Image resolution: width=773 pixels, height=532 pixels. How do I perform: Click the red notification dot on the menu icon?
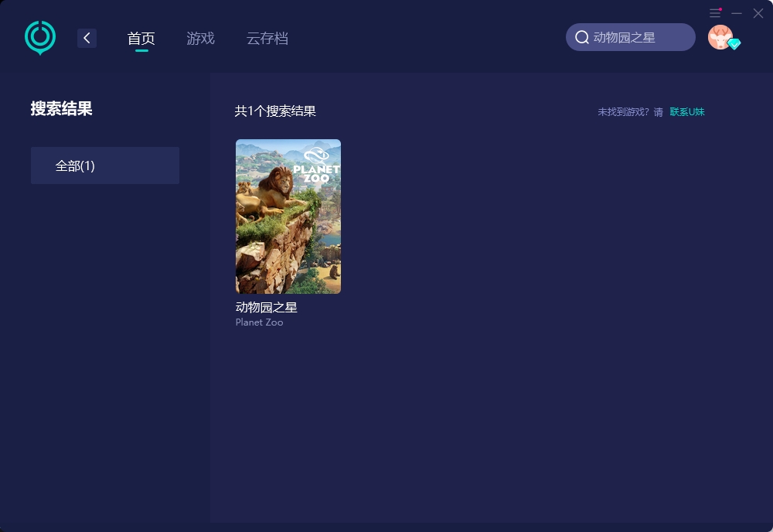pos(722,8)
